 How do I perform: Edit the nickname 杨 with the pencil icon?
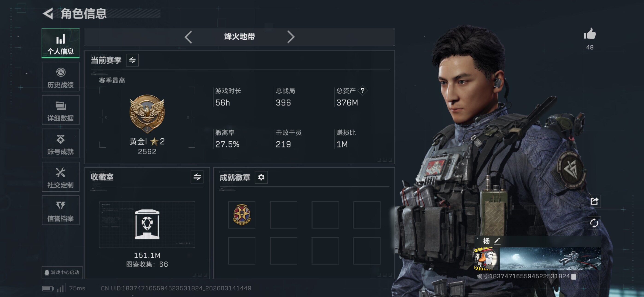(x=497, y=241)
